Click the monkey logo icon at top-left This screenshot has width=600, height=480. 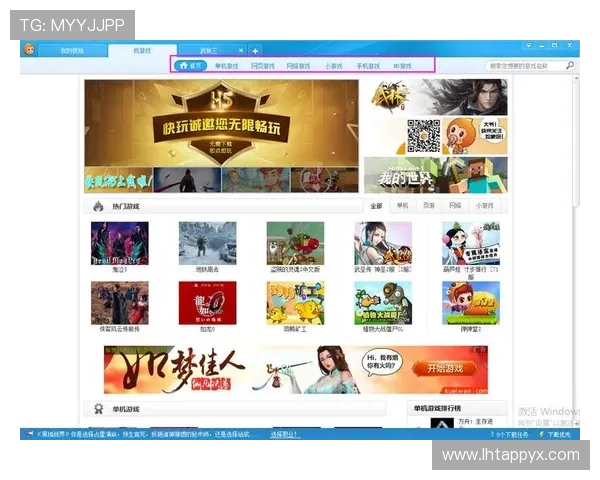click(29, 50)
